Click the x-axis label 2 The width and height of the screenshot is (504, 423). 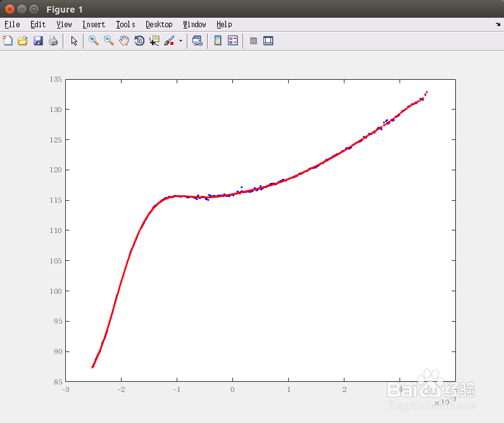coord(344,389)
